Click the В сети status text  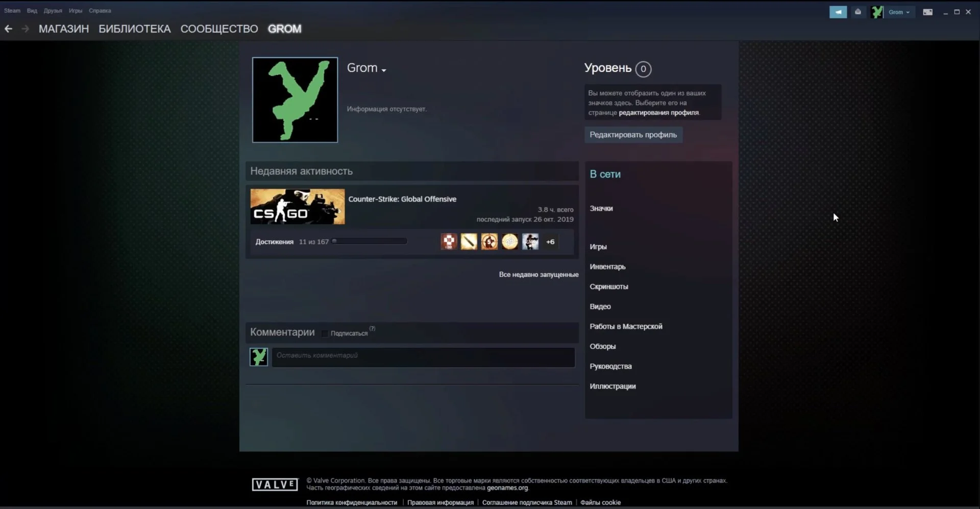point(605,174)
